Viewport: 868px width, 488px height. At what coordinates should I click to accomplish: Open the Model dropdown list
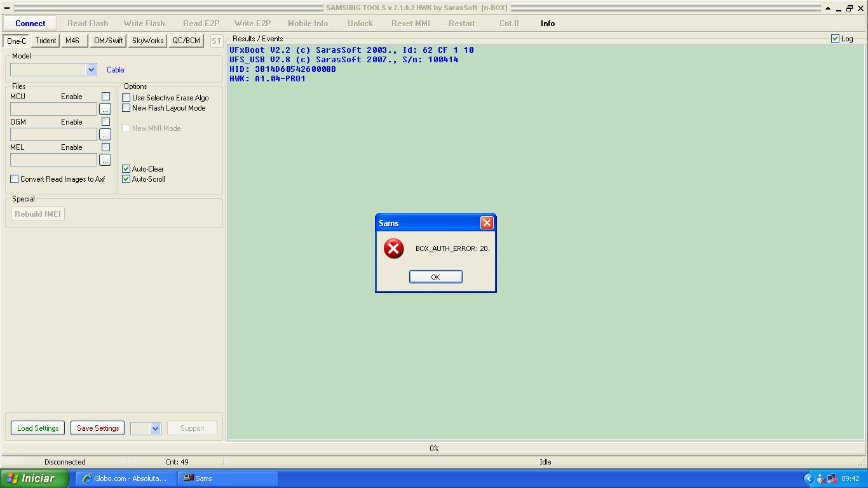(x=91, y=70)
